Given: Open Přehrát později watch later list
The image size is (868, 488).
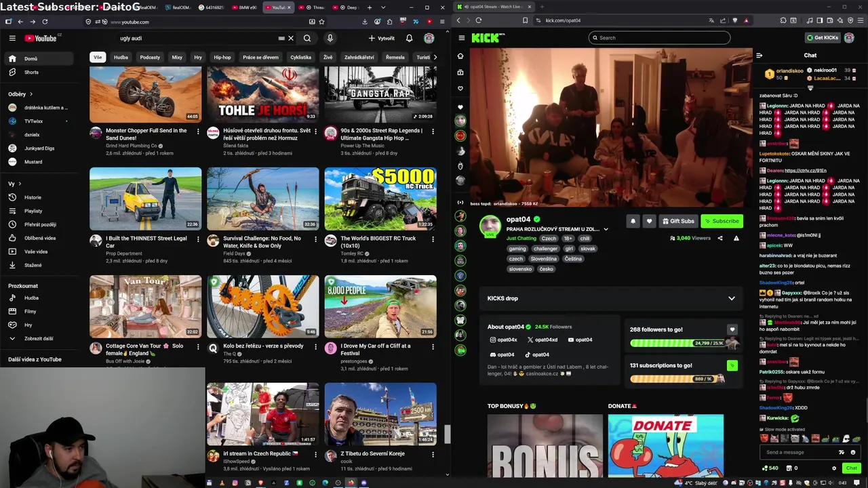Looking at the screenshot, I should (x=39, y=224).
